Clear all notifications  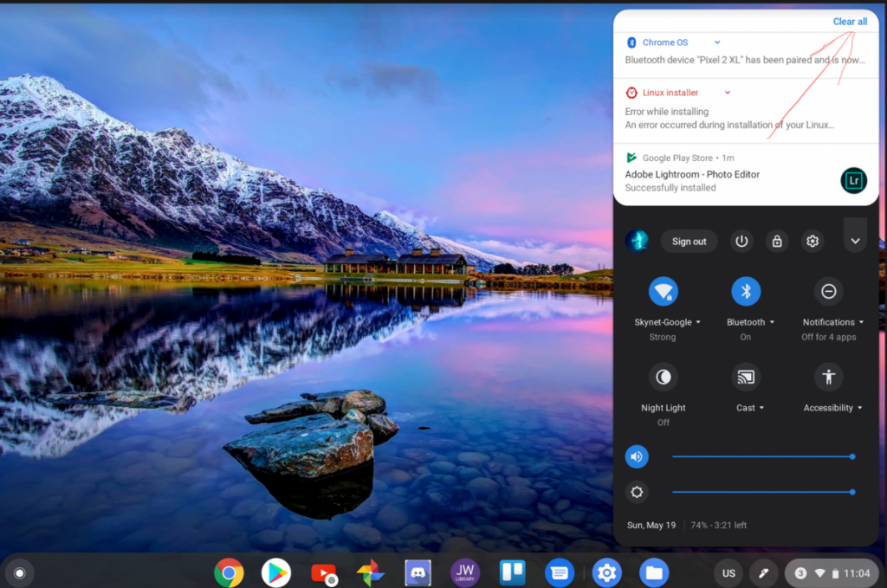849,22
